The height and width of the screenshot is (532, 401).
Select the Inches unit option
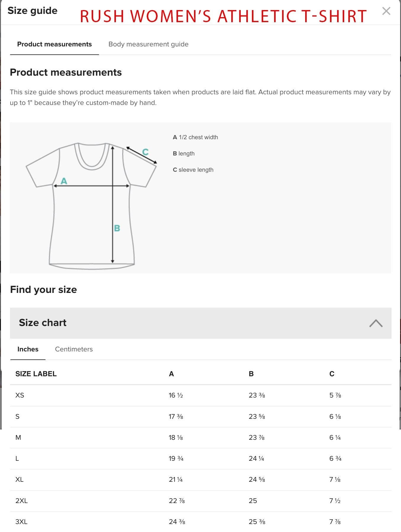[28, 349]
